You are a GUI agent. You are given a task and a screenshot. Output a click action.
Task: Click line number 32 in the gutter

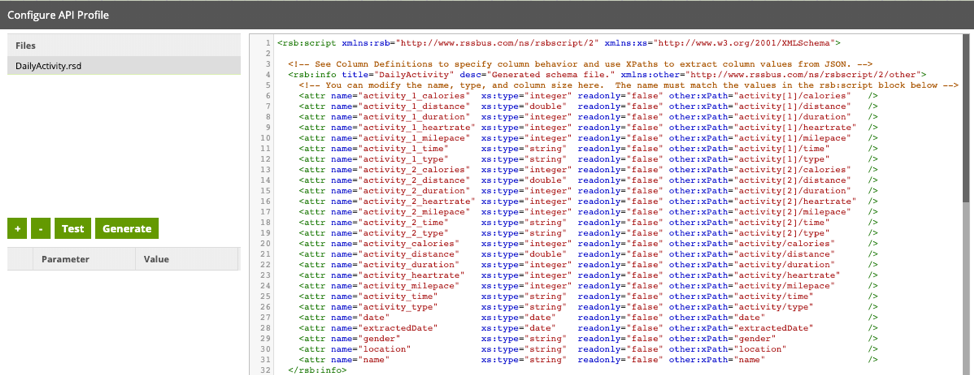(x=266, y=370)
